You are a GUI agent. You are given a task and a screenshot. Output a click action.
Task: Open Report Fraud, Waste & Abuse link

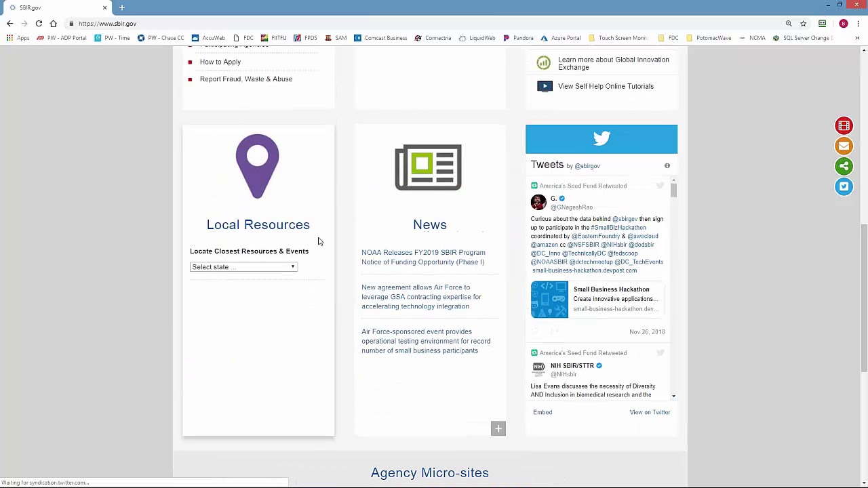[246, 79]
